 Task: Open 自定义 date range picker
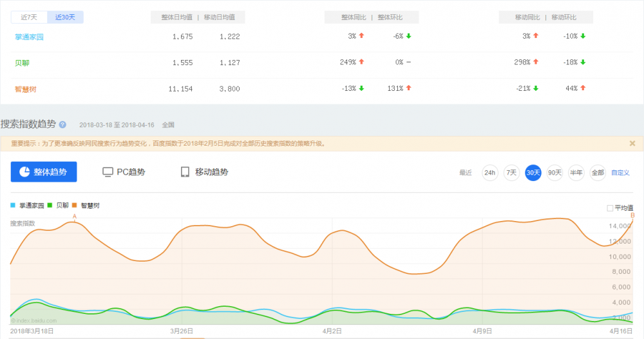tap(620, 173)
